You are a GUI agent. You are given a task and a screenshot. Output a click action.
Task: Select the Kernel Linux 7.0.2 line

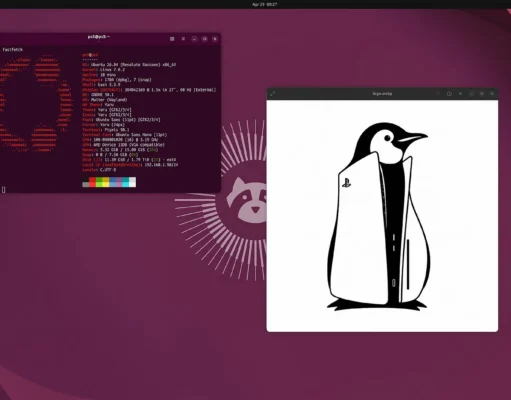(103, 70)
